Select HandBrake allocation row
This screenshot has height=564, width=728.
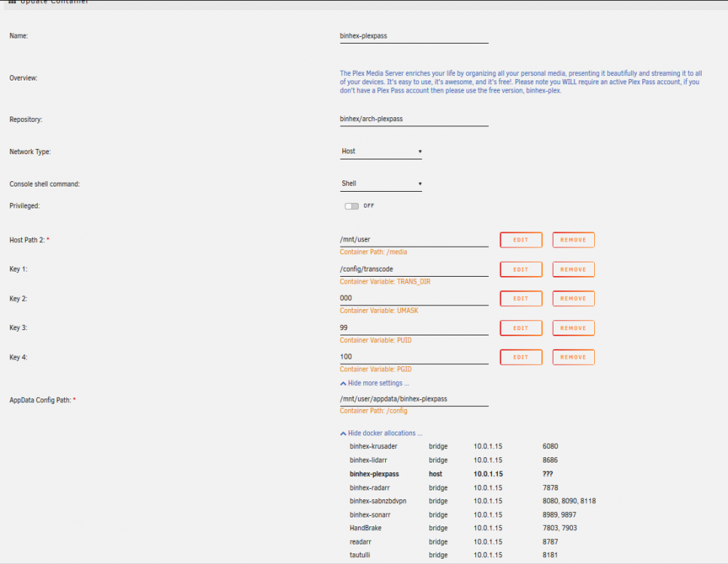coord(472,528)
